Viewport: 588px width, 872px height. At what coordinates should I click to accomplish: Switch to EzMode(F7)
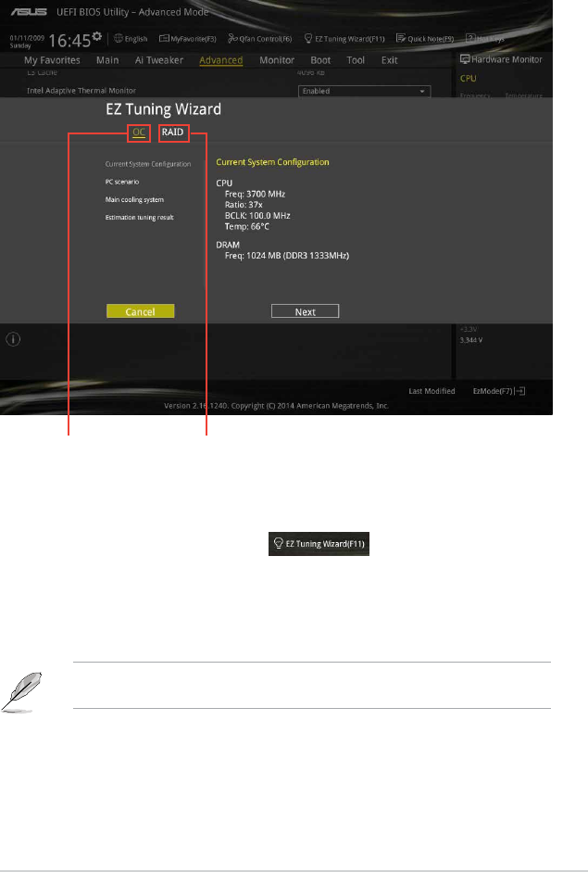498,391
